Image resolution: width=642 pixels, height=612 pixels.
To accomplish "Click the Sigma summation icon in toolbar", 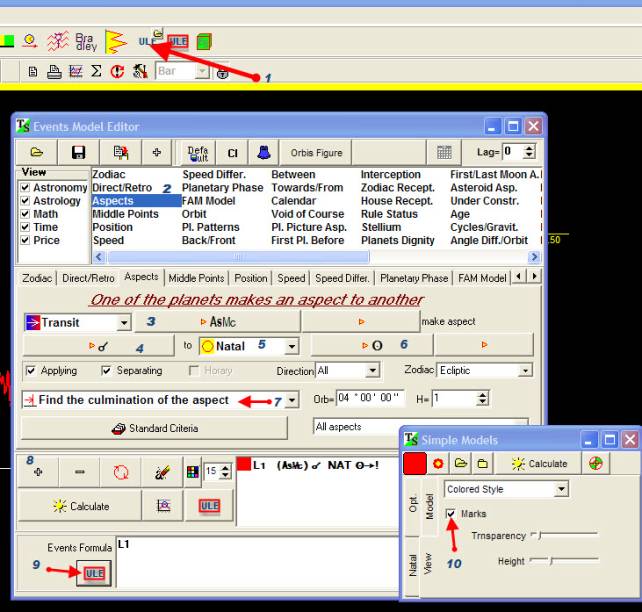I will pos(96,72).
